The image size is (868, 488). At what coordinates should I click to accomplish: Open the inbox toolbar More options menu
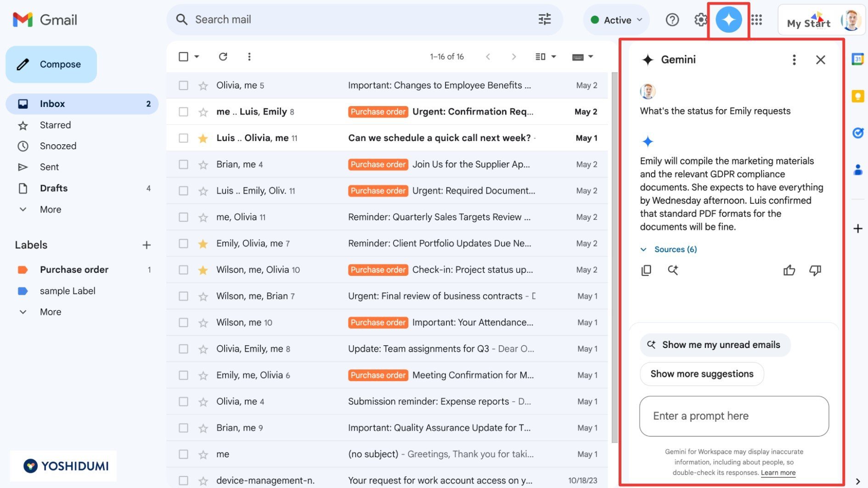pos(249,56)
